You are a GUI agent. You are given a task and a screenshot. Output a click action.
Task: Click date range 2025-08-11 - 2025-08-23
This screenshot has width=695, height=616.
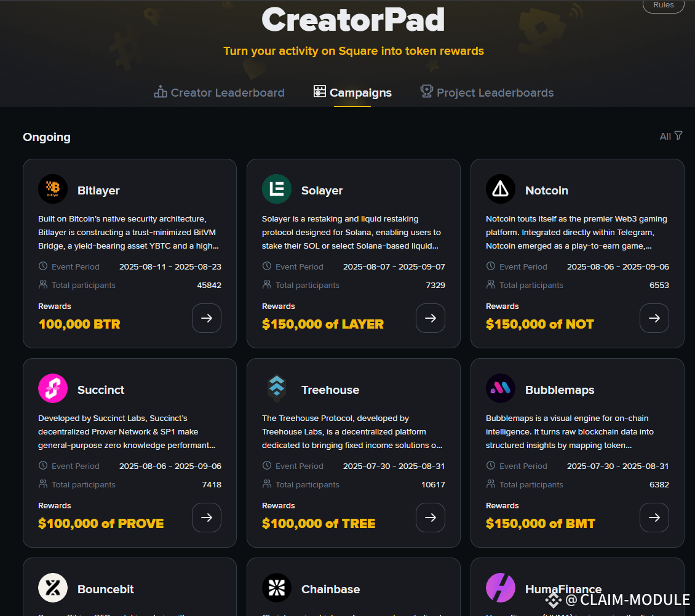pyautogui.click(x=170, y=266)
